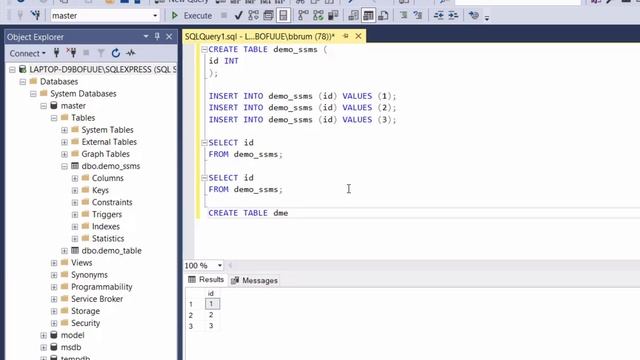
Task: Select the Constraints tree item
Action: tap(112, 202)
